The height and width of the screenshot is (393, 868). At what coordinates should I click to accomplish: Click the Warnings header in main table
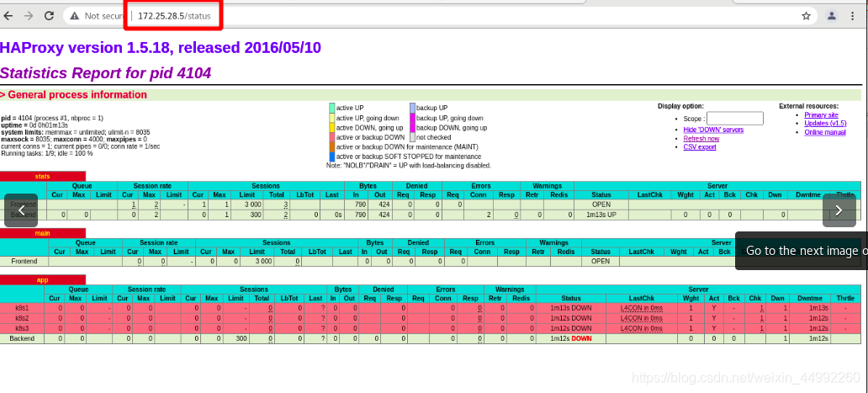554,242
